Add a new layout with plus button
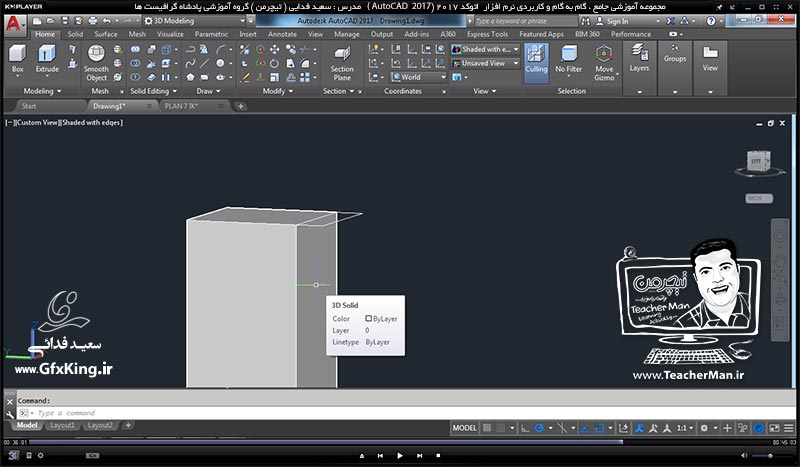Image resolution: width=800 pixels, height=467 pixels. 128,425
